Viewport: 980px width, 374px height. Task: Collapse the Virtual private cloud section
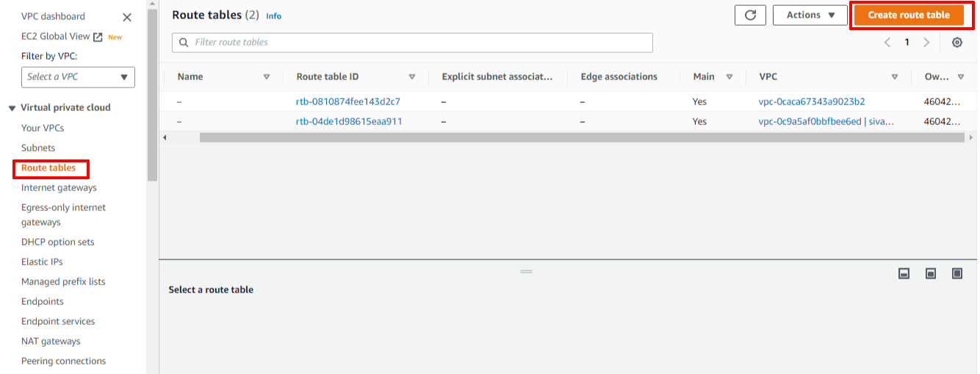(12, 108)
